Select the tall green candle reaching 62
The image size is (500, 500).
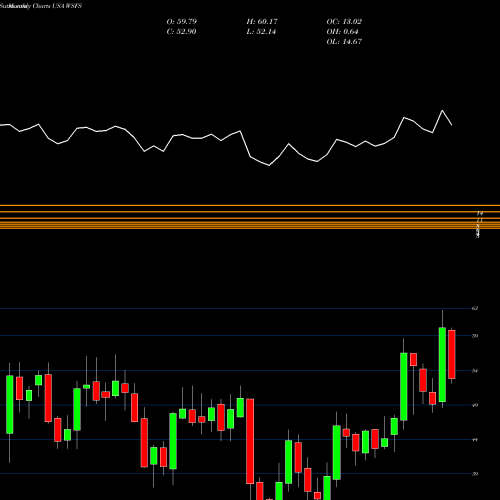(x=442, y=365)
